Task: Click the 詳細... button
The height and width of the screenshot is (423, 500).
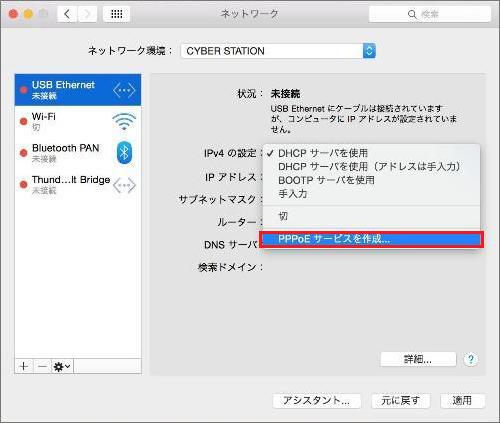Action: pyautogui.click(x=418, y=359)
